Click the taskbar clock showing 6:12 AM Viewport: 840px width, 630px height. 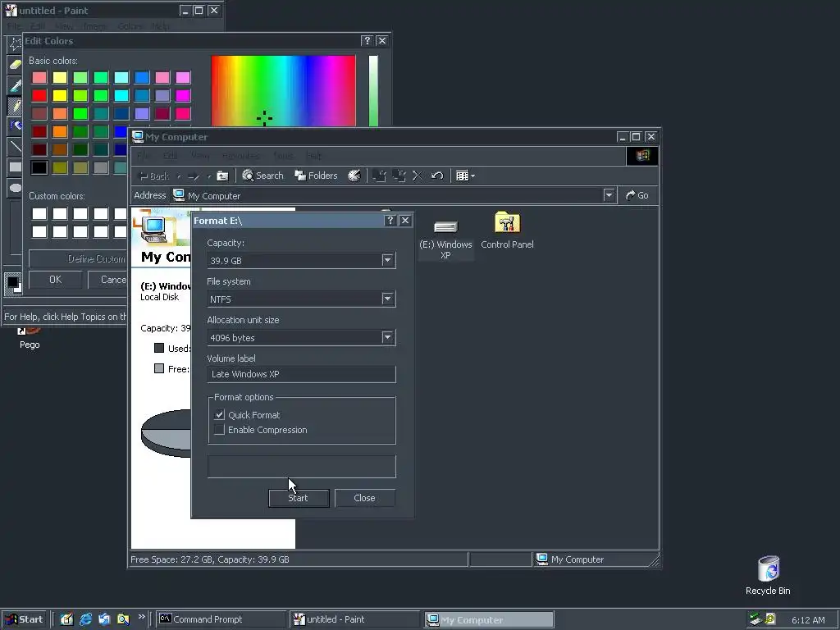pos(808,620)
